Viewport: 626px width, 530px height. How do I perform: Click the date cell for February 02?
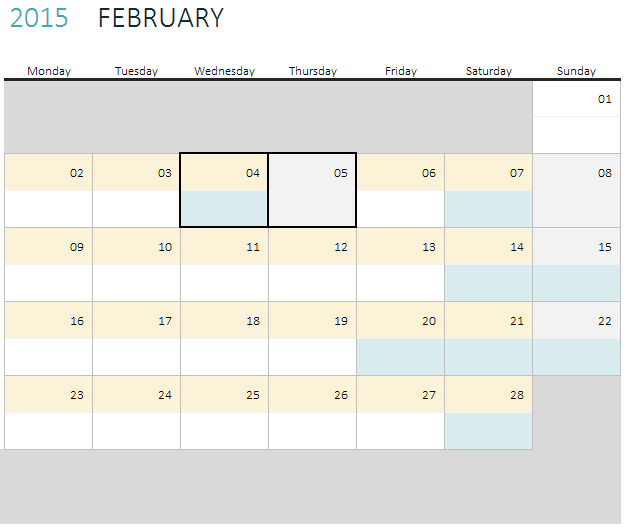[x=49, y=173]
